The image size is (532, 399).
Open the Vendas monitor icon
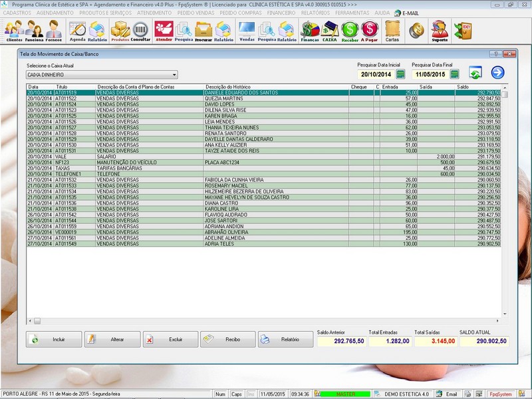247,31
